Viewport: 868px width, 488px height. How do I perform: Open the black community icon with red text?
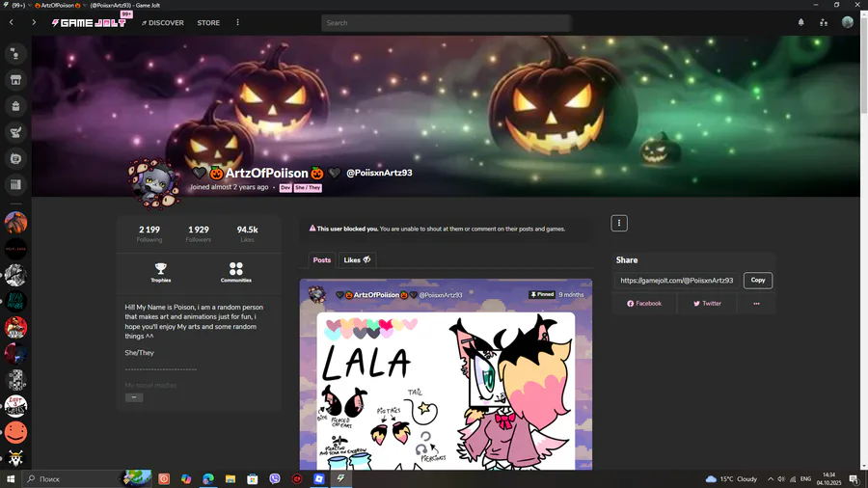[15, 249]
